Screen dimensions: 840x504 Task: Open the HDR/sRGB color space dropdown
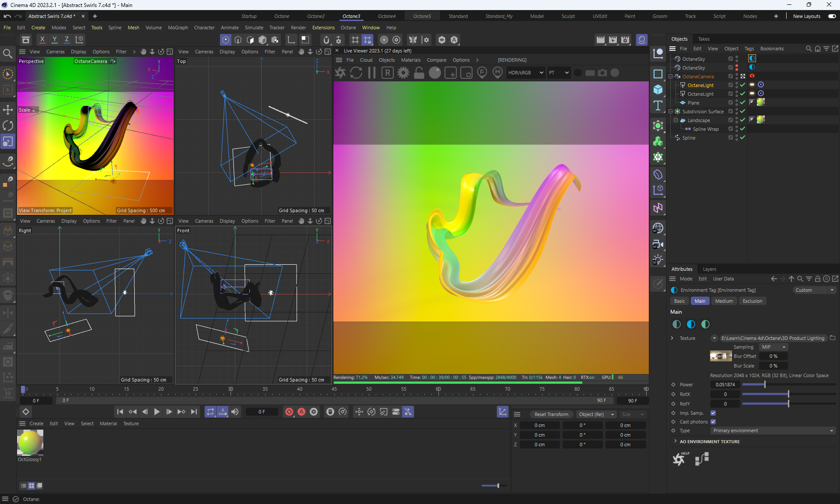[525, 73]
